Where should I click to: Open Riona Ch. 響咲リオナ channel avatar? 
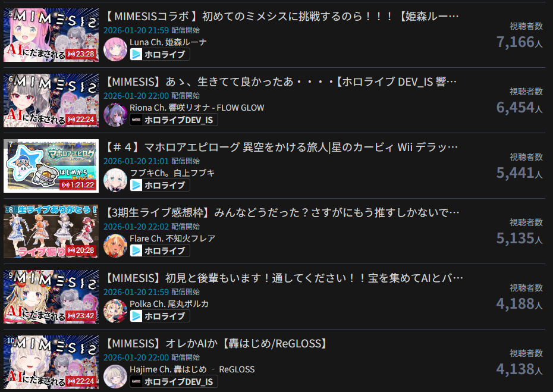(115, 115)
